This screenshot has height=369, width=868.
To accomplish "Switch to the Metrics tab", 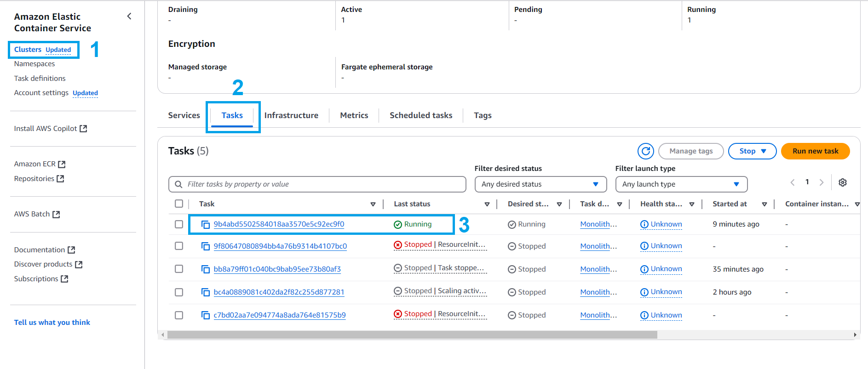I will click(354, 115).
